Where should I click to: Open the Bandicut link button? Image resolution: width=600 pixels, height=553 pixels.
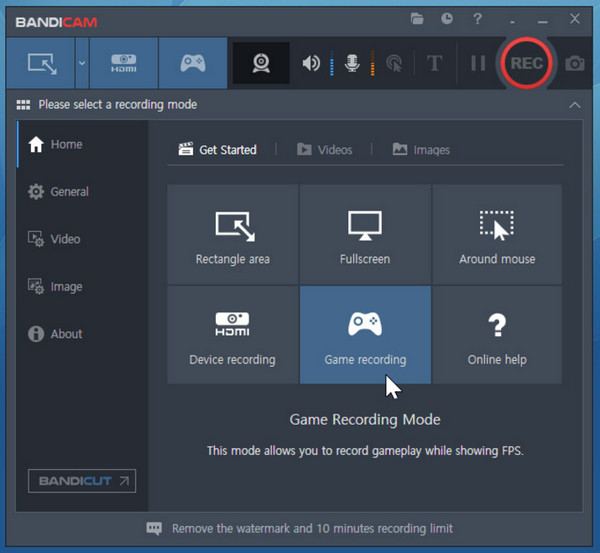click(x=82, y=481)
